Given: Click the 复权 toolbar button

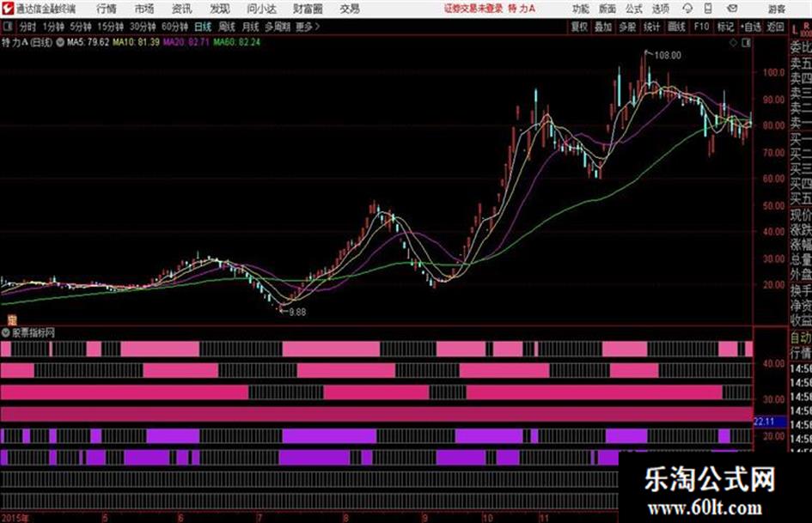Looking at the screenshot, I should pos(579,27).
